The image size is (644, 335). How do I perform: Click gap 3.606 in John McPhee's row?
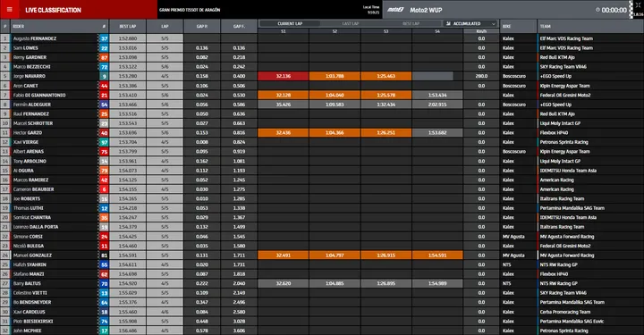[x=239, y=331]
